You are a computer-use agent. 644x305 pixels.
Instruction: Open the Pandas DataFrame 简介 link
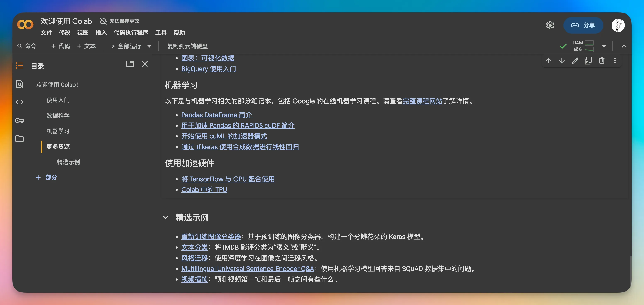click(x=216, y=115)
